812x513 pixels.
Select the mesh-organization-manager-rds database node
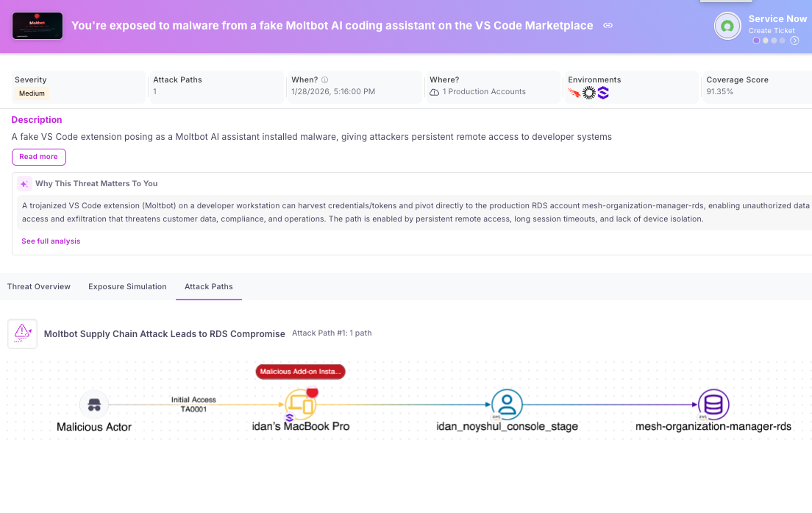coord(713,404)
